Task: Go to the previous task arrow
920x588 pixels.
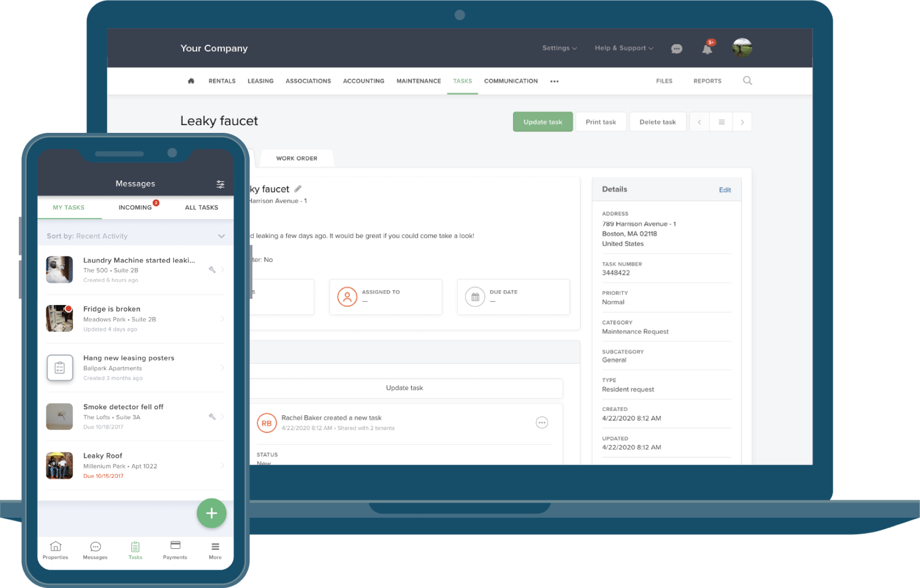Action: (700, 122)
